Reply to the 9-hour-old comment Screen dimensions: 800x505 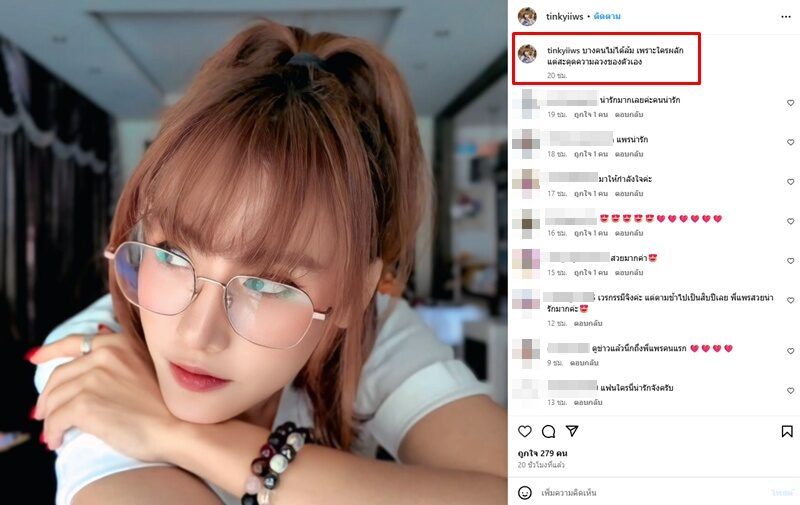[x=584, y=363]
